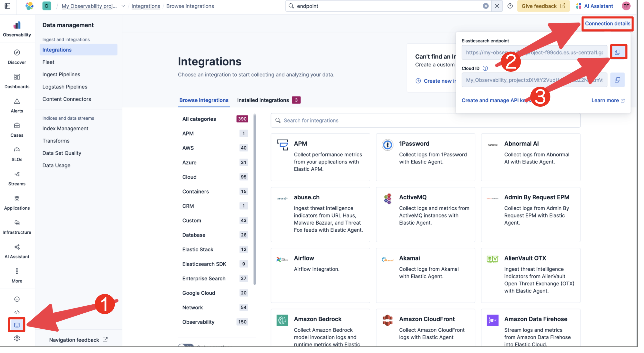Viewport: 644px width, 353px height.
Task: Toggle the switch below categories list
Action: [x=186, y=345]
